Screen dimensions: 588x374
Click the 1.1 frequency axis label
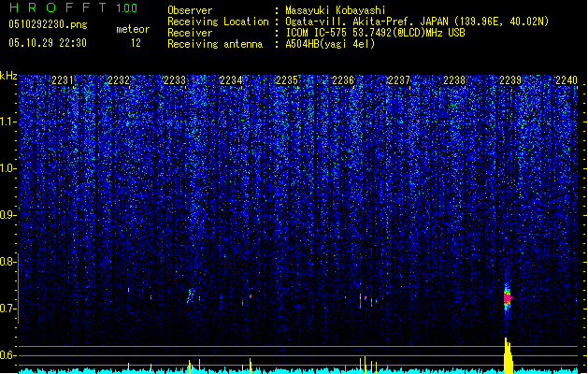(8, 122)
